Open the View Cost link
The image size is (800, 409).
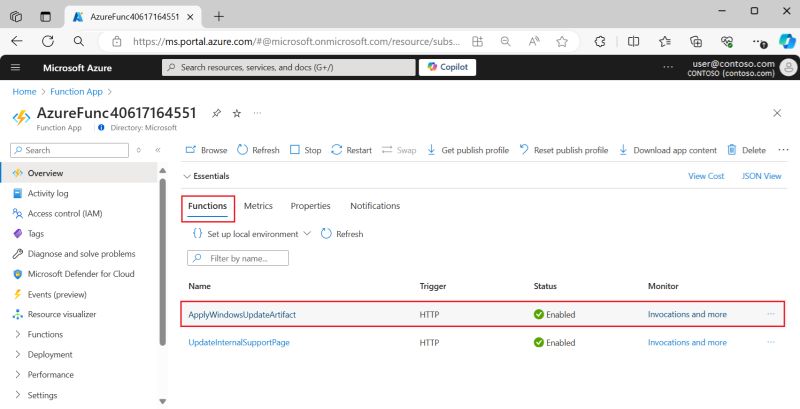tap(706, 176)
